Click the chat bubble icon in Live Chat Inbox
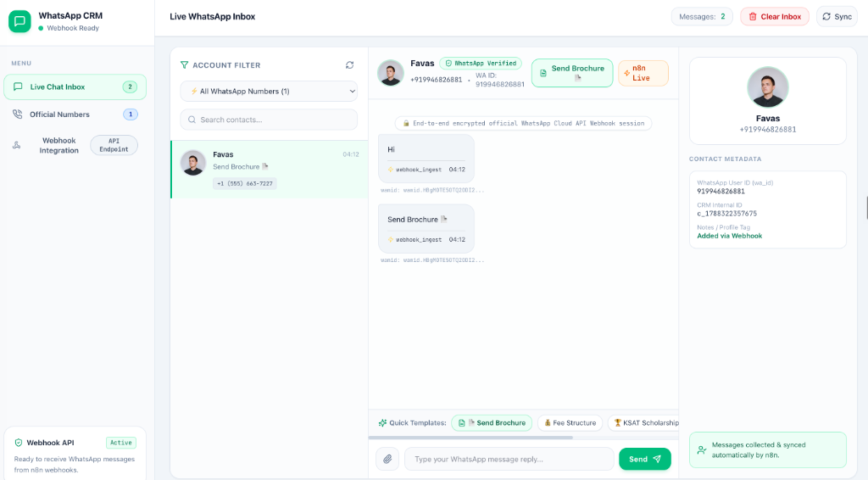 click(x=18, y=87)
